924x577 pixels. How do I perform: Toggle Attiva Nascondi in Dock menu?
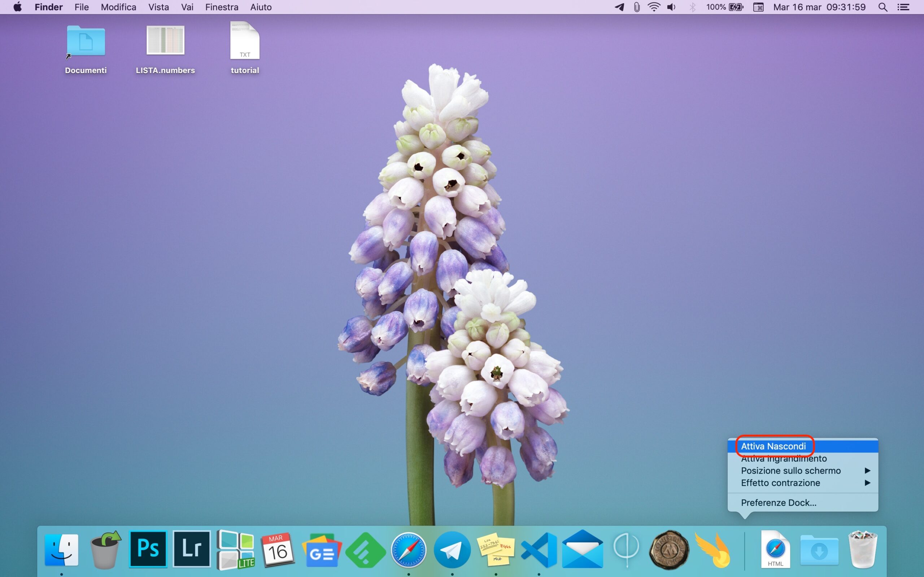(773, 446)
